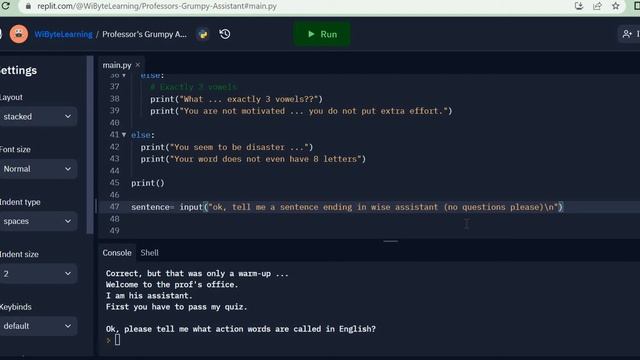Screen dimensions: 640x360
Task: Click the share page icon in address bar
Action: coord(597,6)
